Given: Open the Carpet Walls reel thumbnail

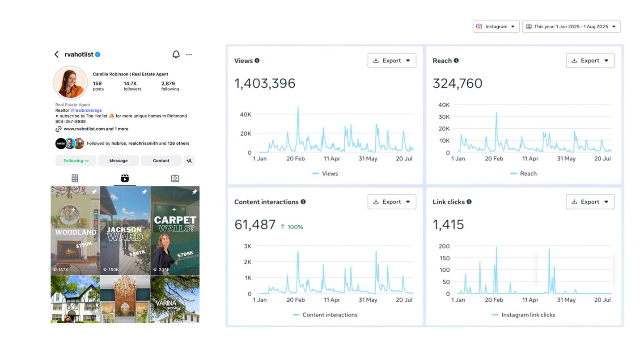Looking at the screenshot, I should [175, 231].
